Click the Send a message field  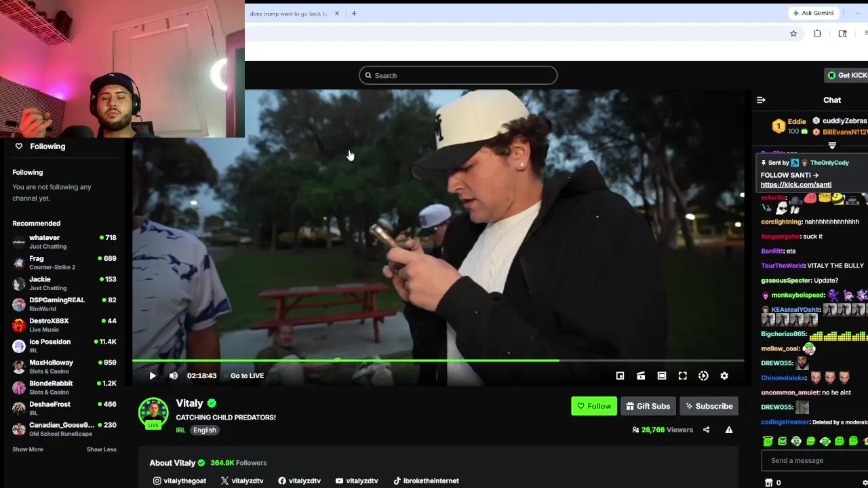[x=814, y=460]
